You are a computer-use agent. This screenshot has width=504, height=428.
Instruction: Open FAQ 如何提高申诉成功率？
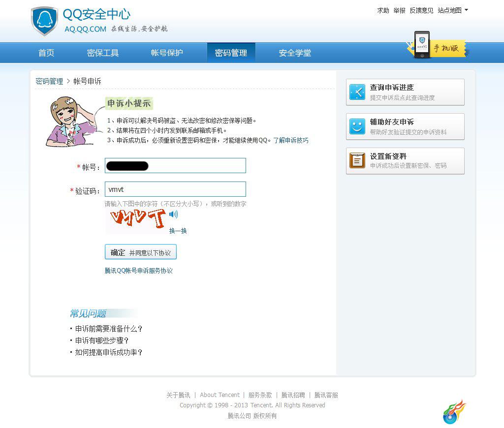click(109, 353)
